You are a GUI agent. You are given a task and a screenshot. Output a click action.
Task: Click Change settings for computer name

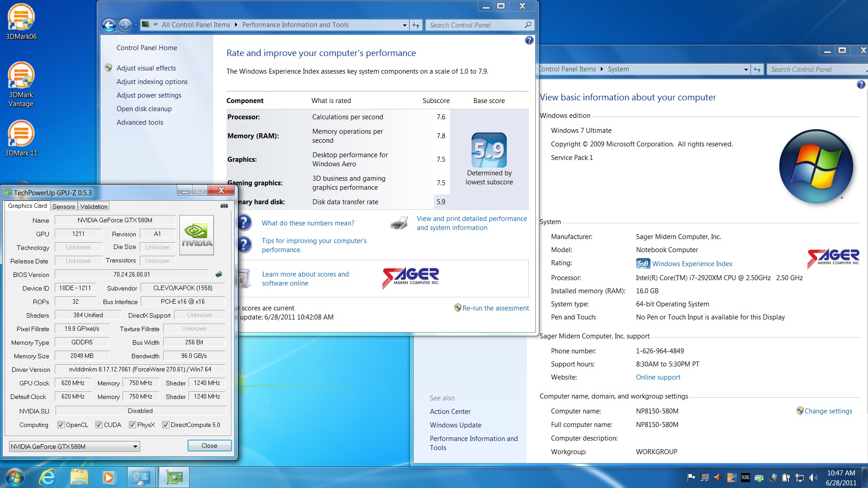click(x=828, y=411)
